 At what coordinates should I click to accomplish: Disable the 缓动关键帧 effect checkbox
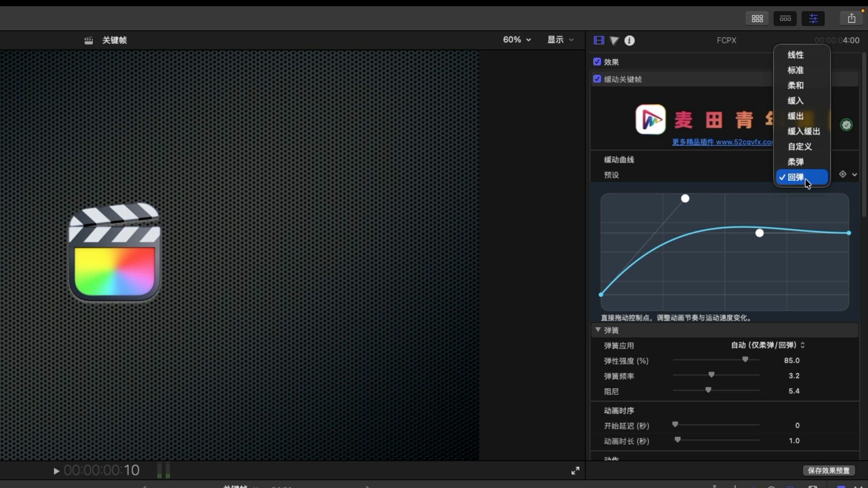597,79
